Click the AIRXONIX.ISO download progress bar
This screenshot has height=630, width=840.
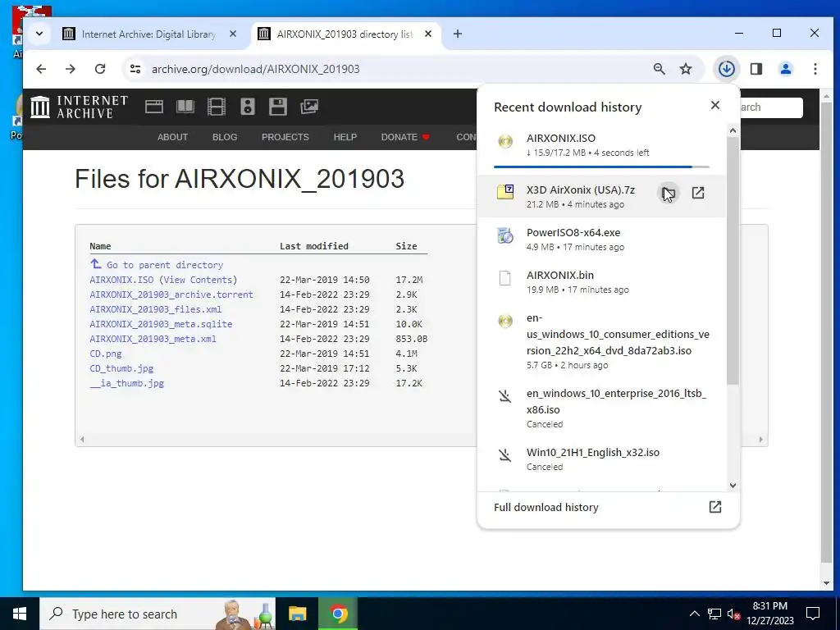tap(601, 167)
